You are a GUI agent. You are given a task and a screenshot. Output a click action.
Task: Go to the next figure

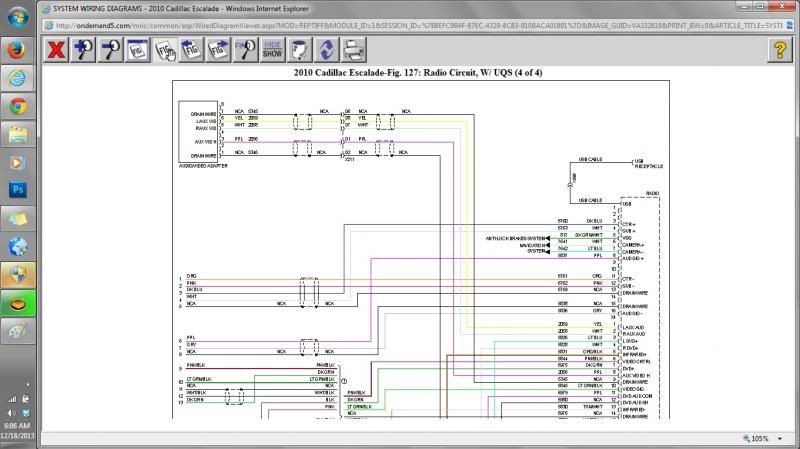click(218, 50)
